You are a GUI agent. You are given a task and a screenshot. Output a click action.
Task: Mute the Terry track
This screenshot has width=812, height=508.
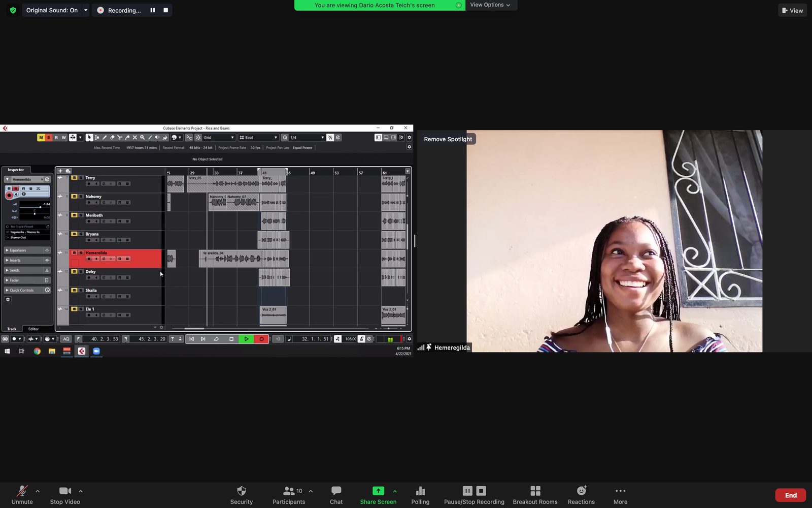click(x=74, y=178)
